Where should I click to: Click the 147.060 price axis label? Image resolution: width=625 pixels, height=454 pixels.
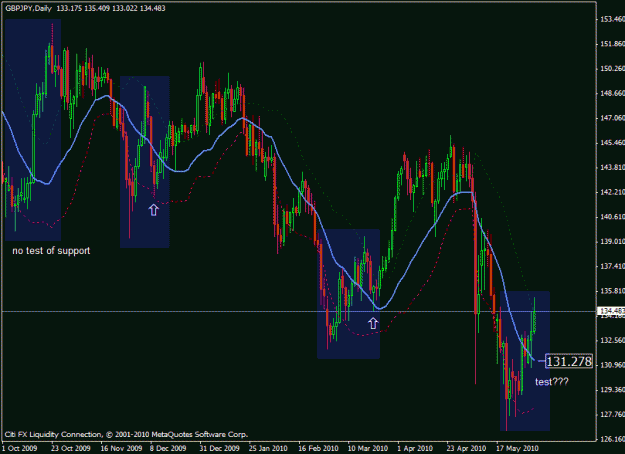[612, 118]
